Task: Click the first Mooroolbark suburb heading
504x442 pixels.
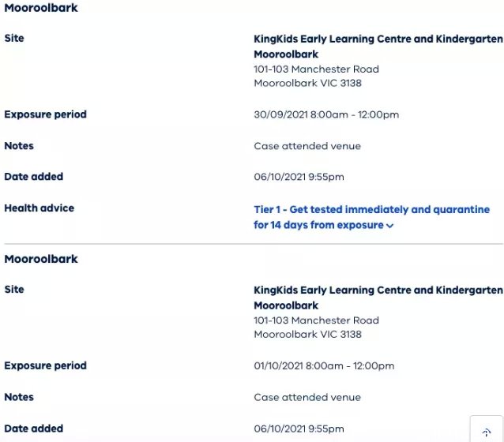Action: tap(41, 8)
